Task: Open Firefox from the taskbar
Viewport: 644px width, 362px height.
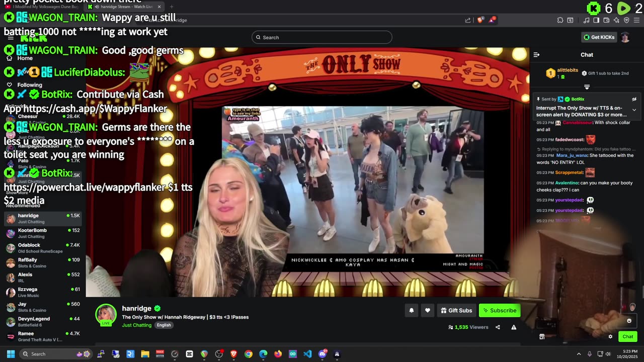Action: click(x=278, y=354)
